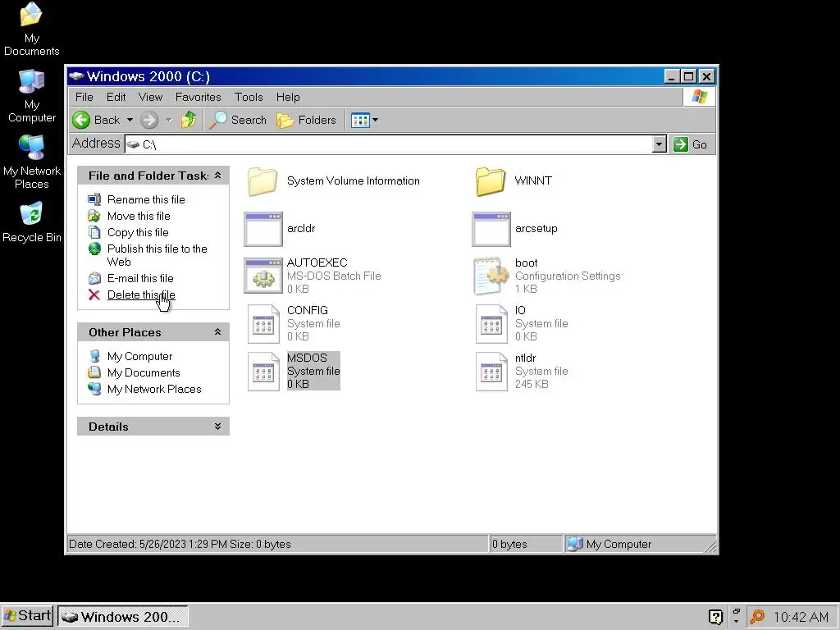The width and height of the screenshot is (840, 630).
Task: Click the My Computer status bar zone
Action: pos(640,545)
